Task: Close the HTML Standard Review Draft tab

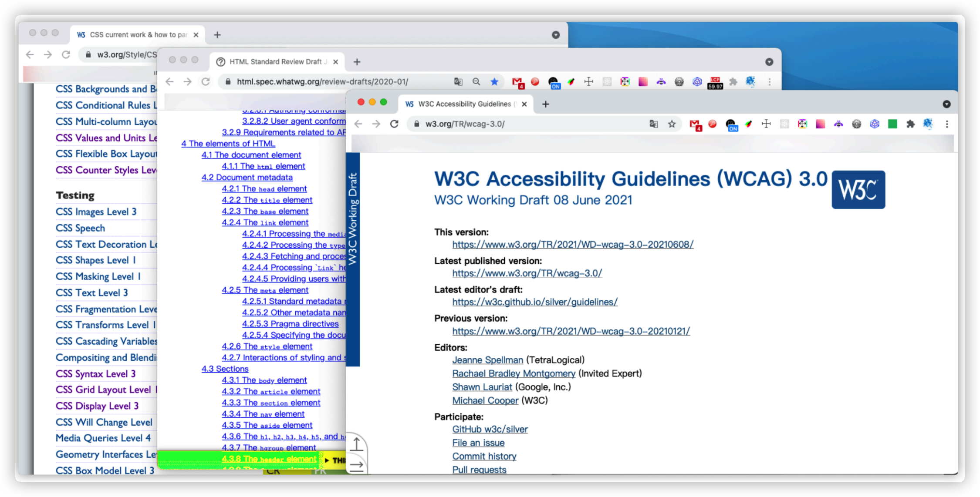Action: (335, 62)
